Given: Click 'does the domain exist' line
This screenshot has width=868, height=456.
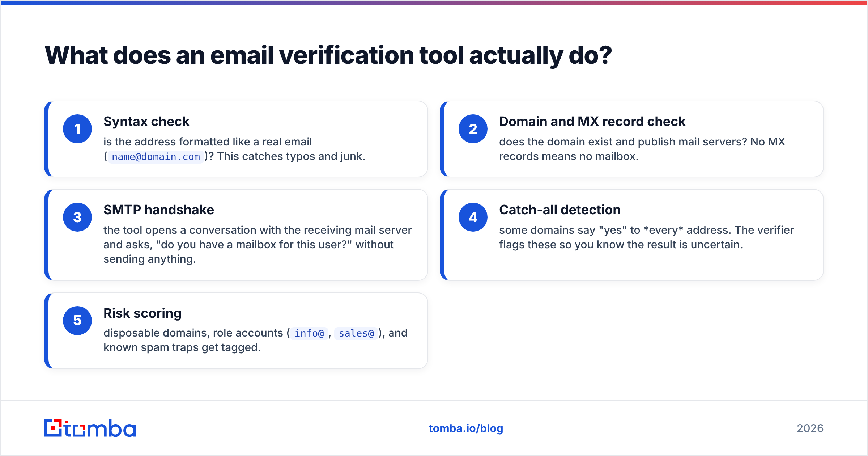Looking at the screenshot, I should click(x=642, y=142).
